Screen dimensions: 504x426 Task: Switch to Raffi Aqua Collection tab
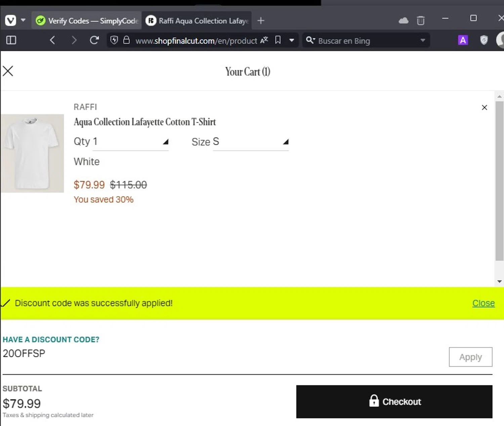197,21
